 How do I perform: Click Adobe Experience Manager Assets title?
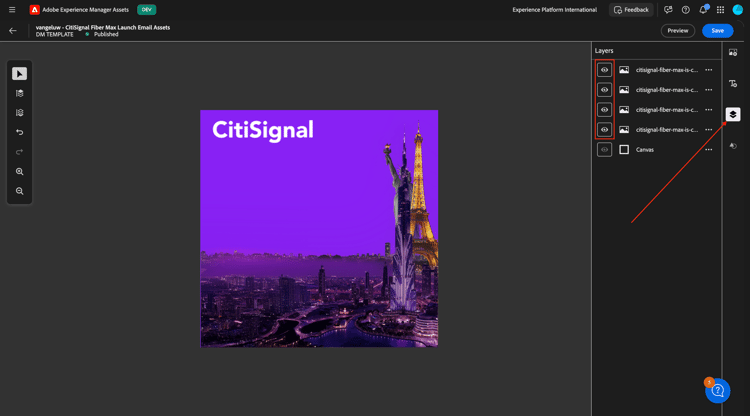[86, 10]
